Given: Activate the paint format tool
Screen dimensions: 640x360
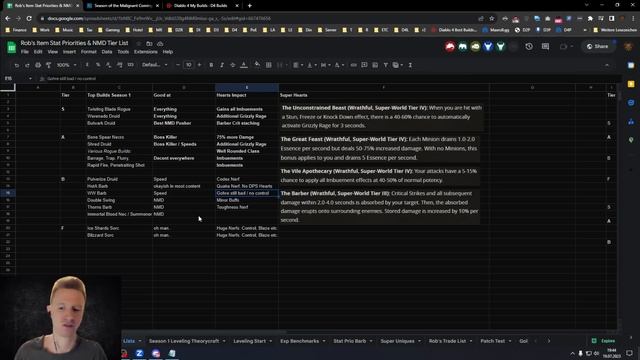Looking at the screenshot, I should [x=49, y=65].
